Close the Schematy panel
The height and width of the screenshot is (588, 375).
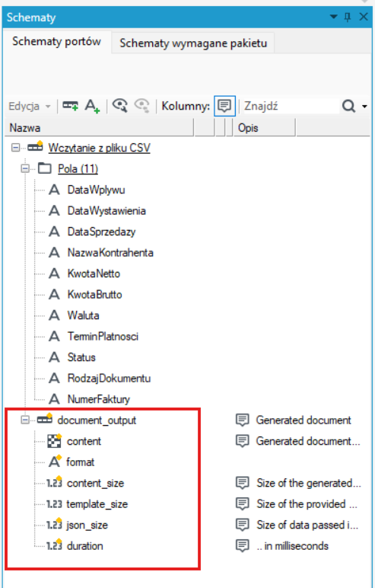pyautogui.click(x=364, y=17)
